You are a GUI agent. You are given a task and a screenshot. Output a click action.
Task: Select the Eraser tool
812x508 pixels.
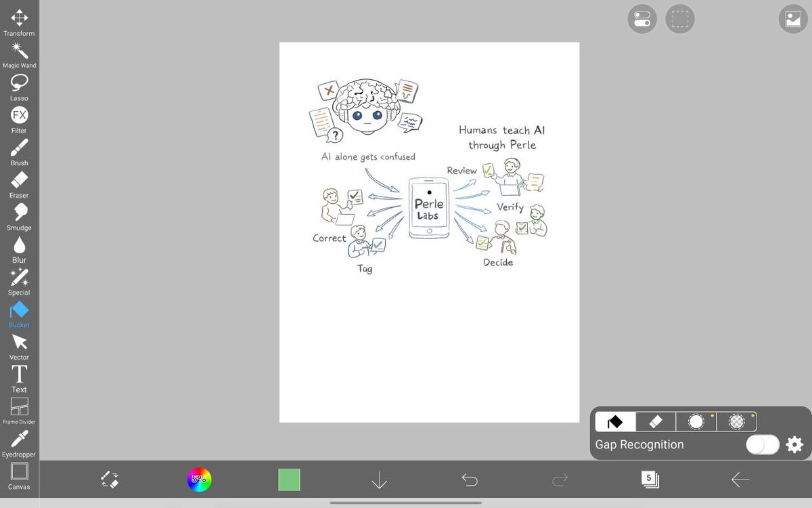(x=19, y=185)
